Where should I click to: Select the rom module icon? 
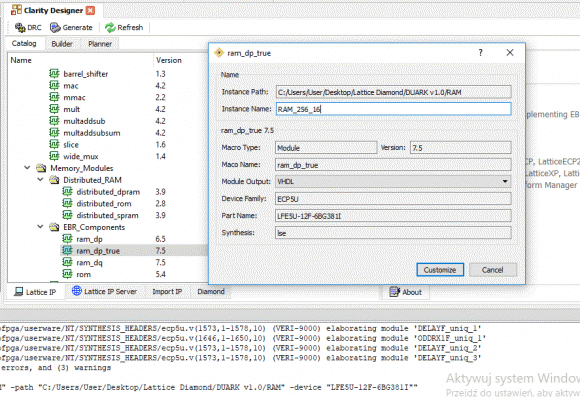pyautogui.click(x=67, y=274)
